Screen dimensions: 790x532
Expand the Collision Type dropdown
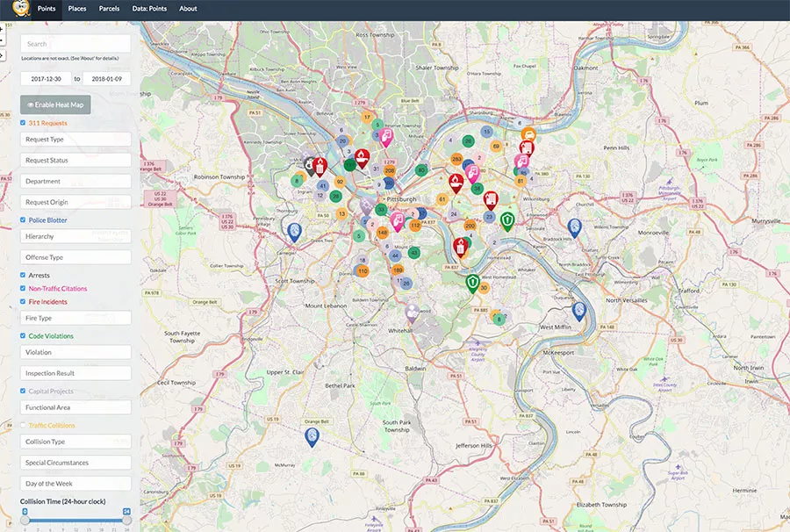(x=75, y=442)
